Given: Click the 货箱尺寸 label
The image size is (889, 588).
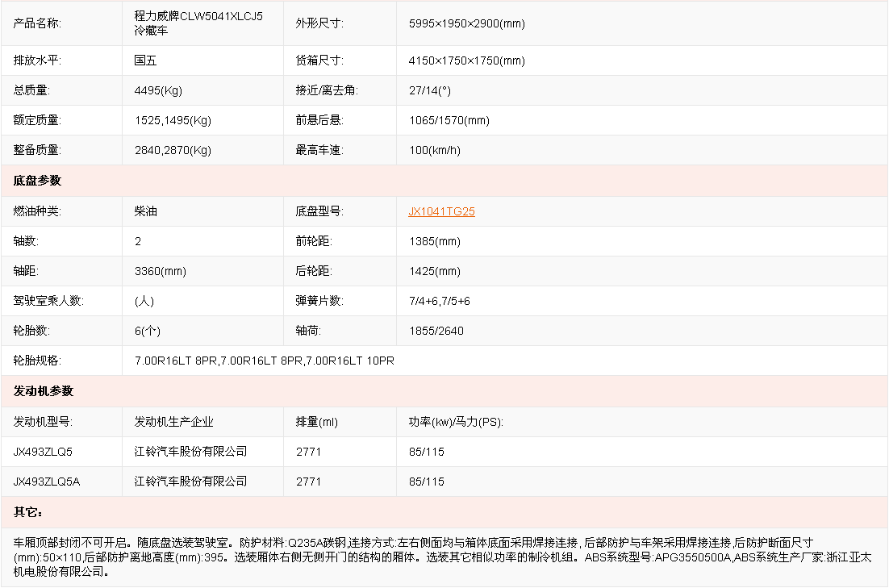Looking at the screenshot, I should tap(319, 60).
